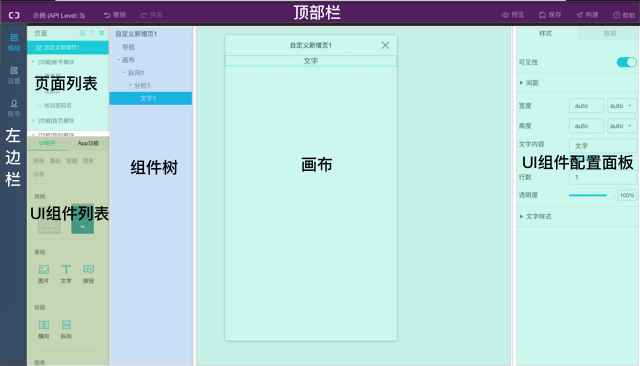Expand the [功能]首页模块 page group
Viewport: 640px width, 366px height.
[x=33, y=121]
